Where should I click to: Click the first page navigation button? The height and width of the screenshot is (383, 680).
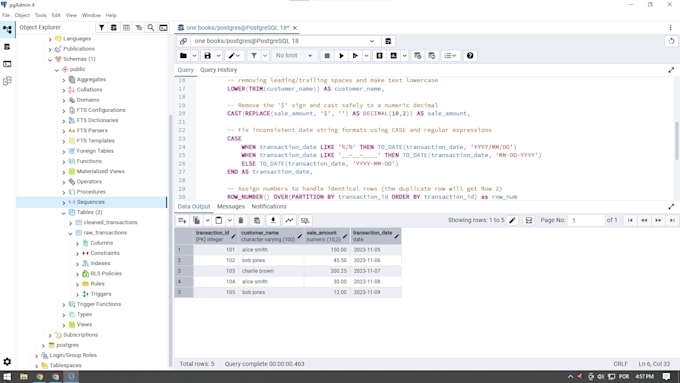coord(630,220)
